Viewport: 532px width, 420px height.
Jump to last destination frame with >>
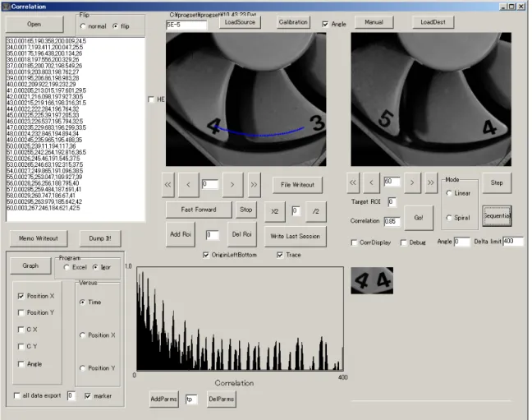[431, 182]
